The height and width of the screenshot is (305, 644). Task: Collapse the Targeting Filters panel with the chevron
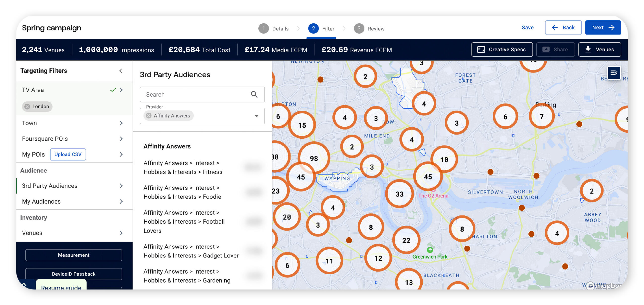coord(121,71)
